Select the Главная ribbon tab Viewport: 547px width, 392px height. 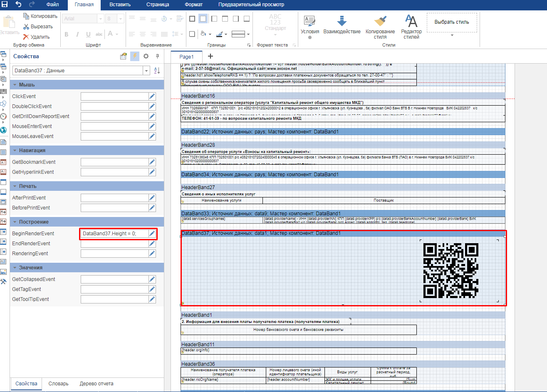click(84, 5)
